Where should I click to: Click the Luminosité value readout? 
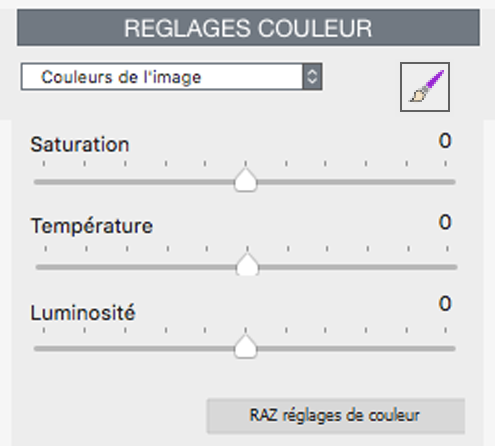click(x=445, y=304)
